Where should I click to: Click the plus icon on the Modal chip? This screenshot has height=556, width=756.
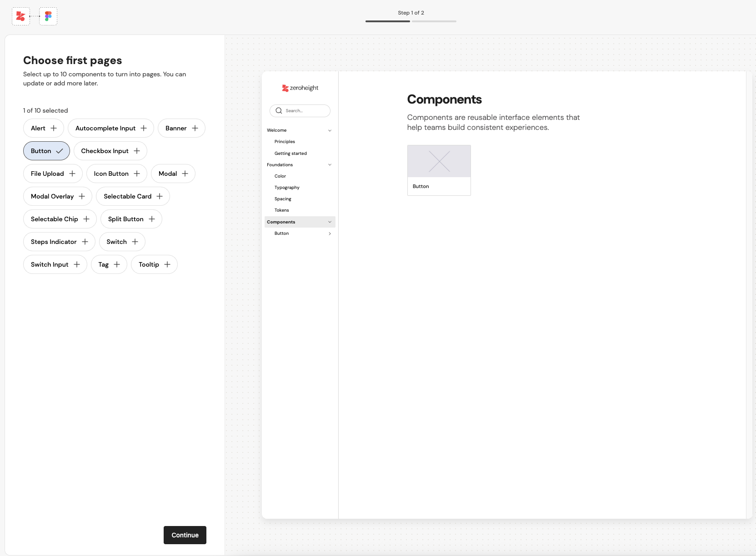click(185, 174)
